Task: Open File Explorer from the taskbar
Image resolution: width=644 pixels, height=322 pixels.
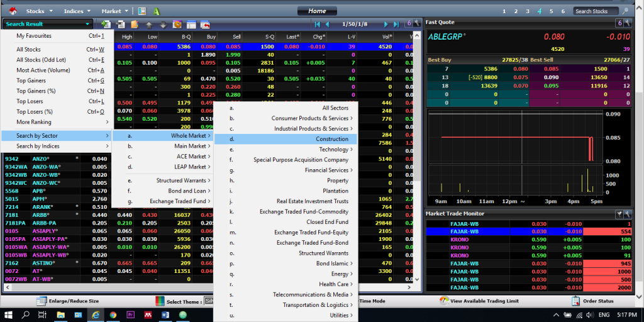Action: (x=60, y=315)
